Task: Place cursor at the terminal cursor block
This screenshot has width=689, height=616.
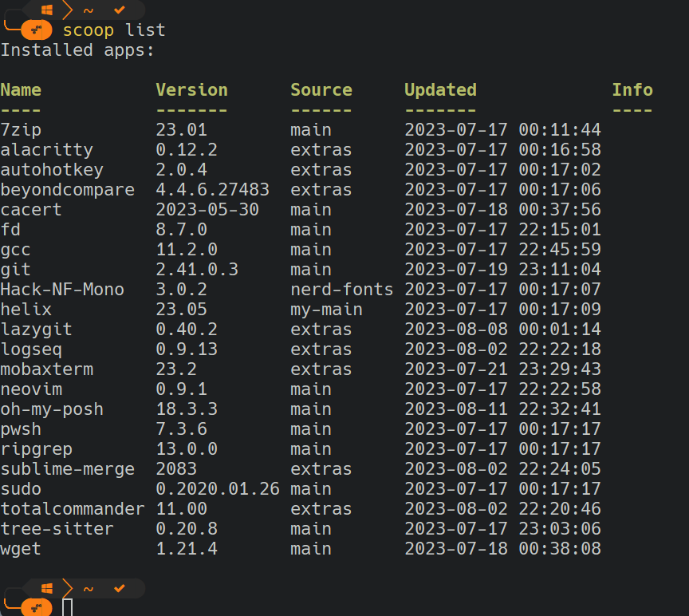Action: pyautogui.click(x=67, y=607)
